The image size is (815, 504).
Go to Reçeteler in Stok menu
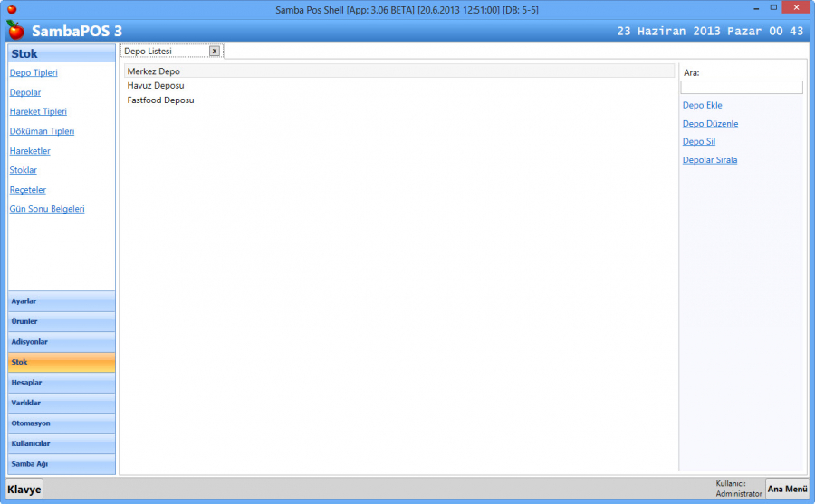tap(27, 190)
